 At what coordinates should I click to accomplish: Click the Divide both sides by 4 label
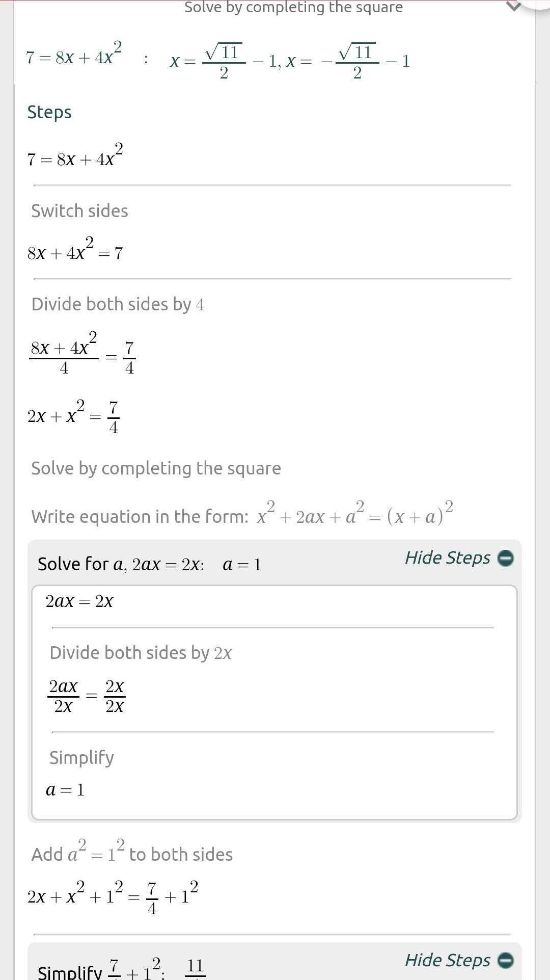coord(118,304)
